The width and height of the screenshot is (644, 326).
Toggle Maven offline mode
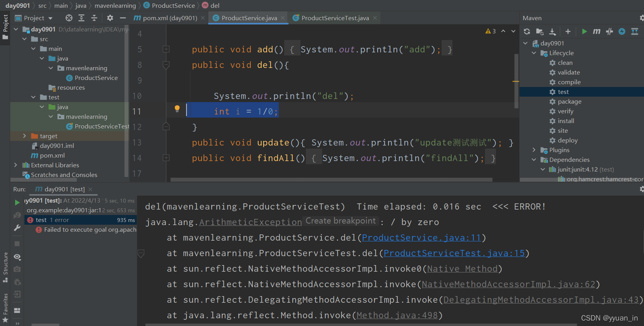pos(609,31)
